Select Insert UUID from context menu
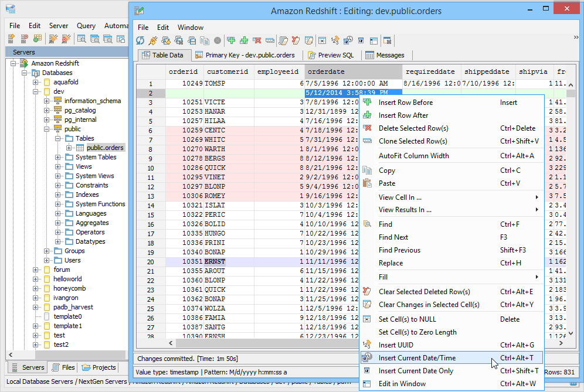The image size is (584, 392). 451,345
